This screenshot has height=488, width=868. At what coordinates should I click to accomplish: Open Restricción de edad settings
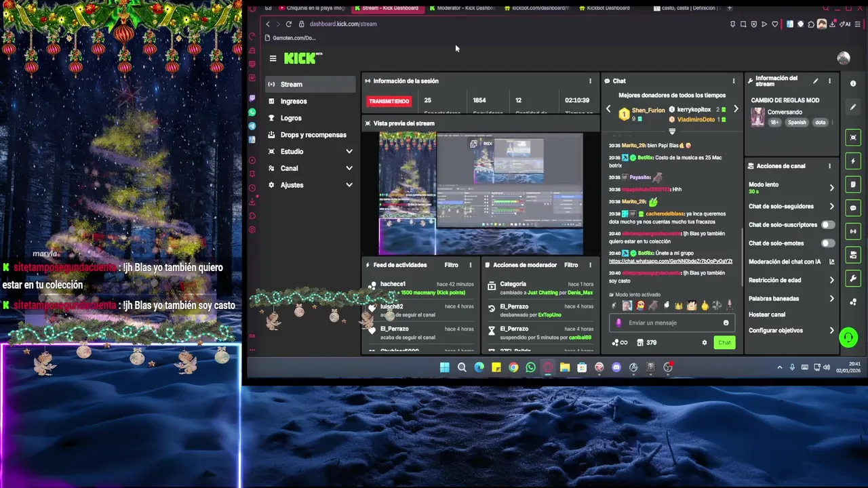[x=791, y=280]
